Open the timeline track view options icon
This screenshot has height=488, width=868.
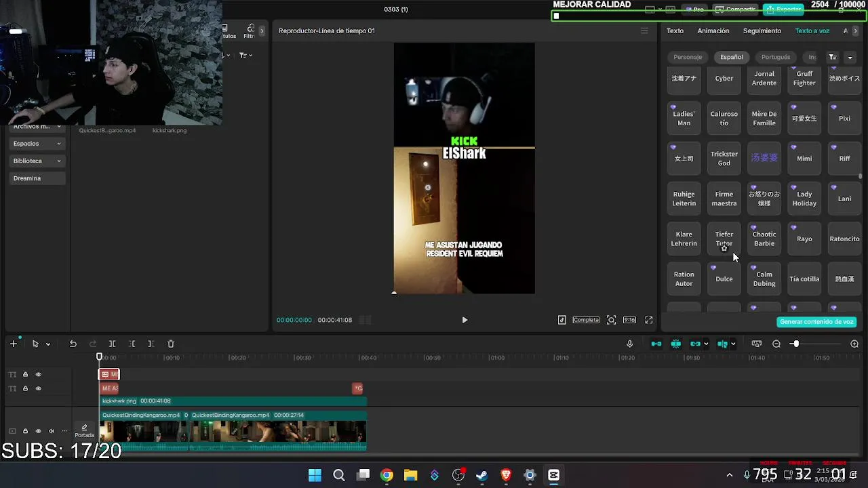click(757, 344)
